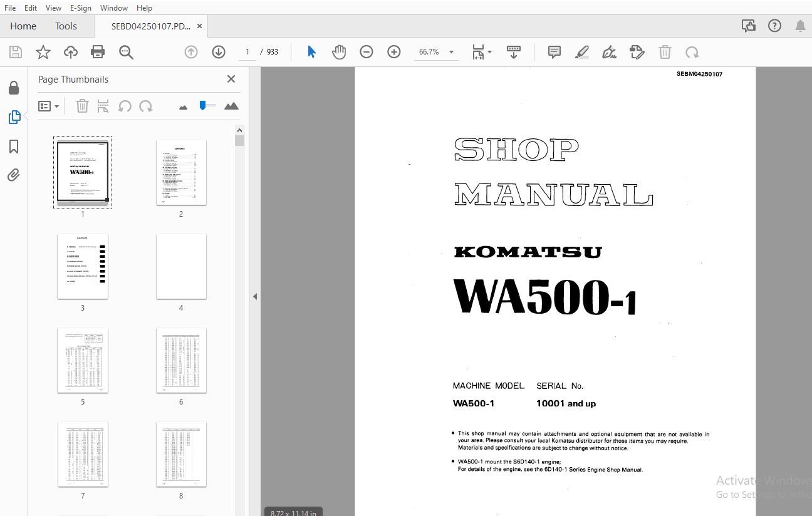Open the Find text search icon
The height and width of the screenshot is (516, 812).
(x=126, y=52)
